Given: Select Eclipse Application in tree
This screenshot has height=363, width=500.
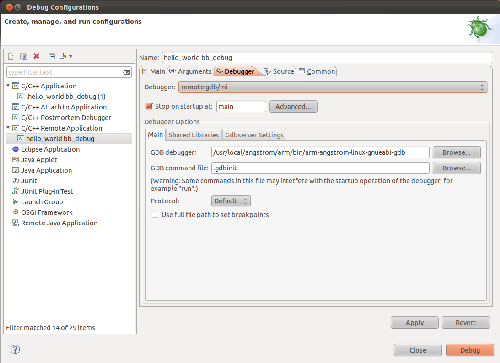Looking at the screenshot, I should 50,149.
